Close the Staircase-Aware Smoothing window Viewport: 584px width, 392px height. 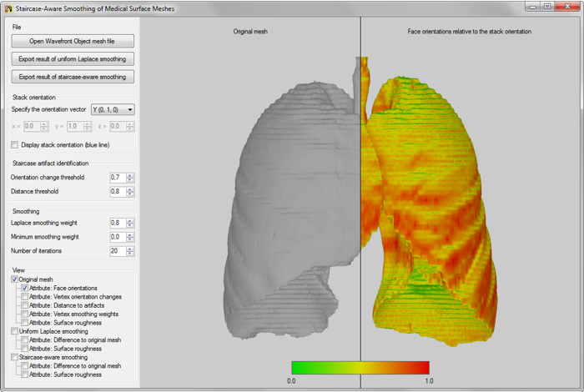coord(567,7)
